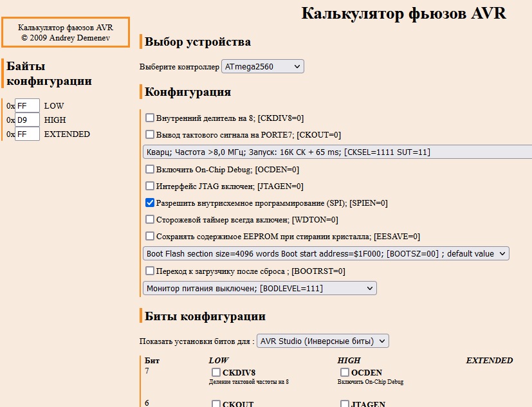Open the CKSEL quartz clock source dropdown
The height and width of the screenshot is (407, 532).
pyautogui.click(x=337, y=152)
